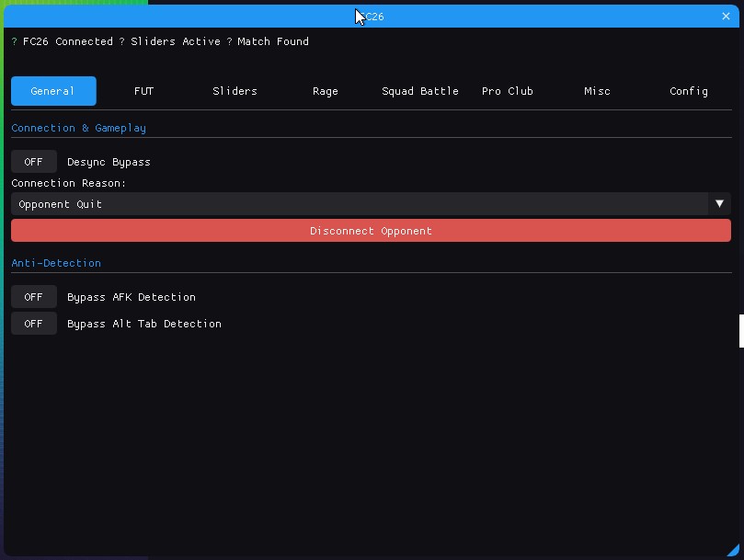This screenshot has height=560, width=744.
Task: Close the FC26 window with the X
Action: (726, 17)
